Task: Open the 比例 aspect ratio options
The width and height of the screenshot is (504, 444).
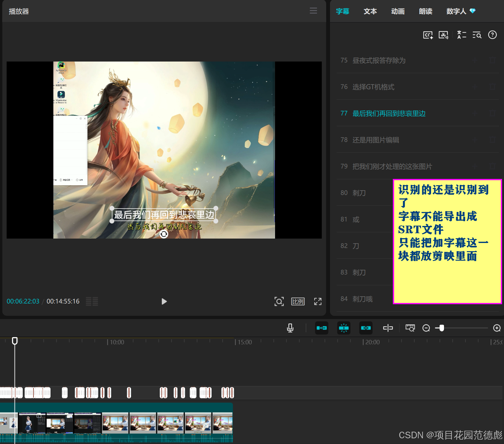Action: click(x=298, y=301)
